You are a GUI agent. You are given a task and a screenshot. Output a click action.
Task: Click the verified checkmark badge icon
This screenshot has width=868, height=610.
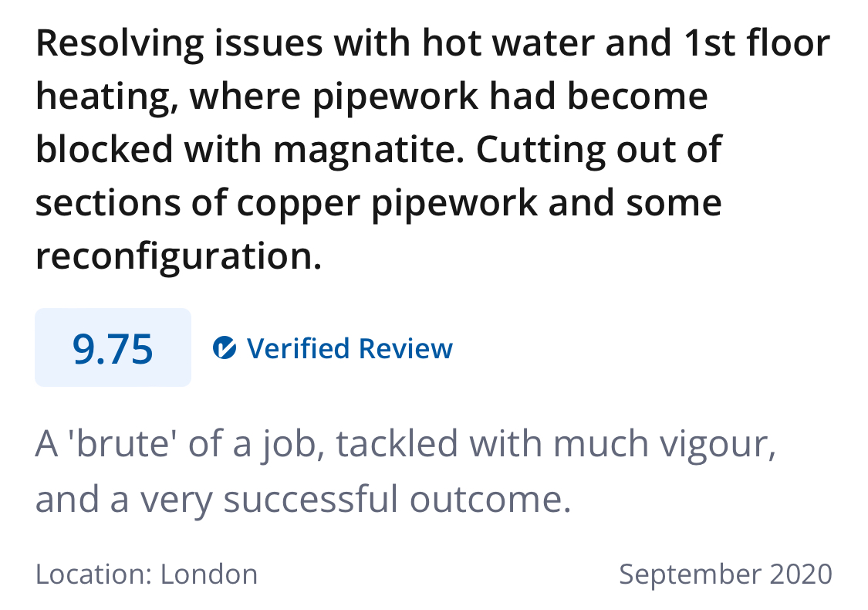coord(225,348)
